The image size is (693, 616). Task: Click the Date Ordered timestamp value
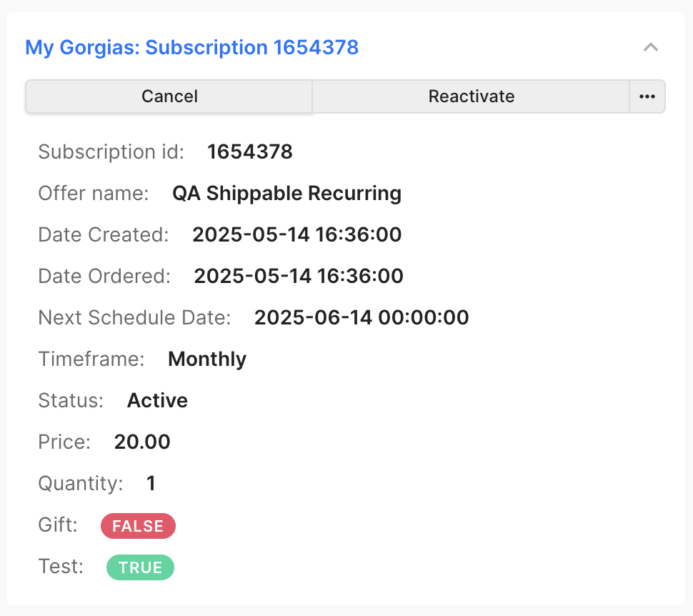click(x=299, y=276)
